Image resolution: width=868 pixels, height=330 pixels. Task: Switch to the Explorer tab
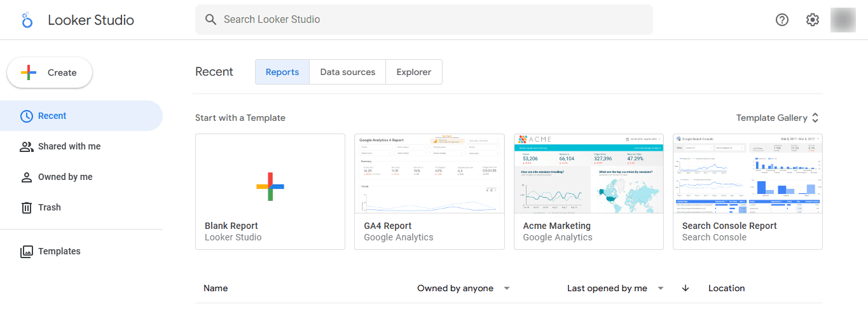pos(414,72)
